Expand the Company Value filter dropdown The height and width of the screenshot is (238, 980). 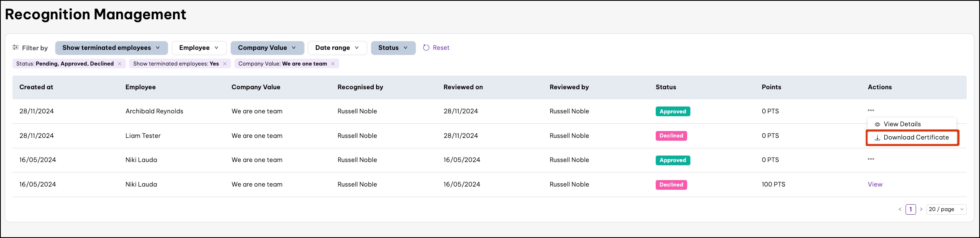click(267, 48)
